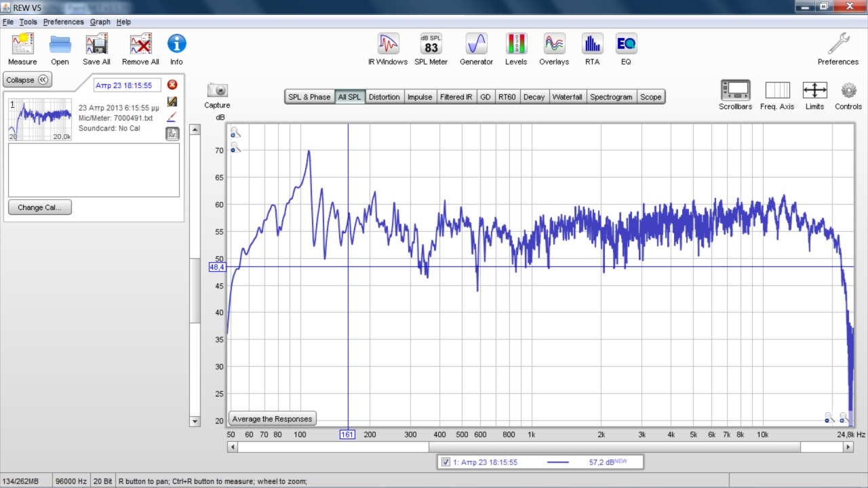
Task: Click the Measure icon
Action: (22, 45)
